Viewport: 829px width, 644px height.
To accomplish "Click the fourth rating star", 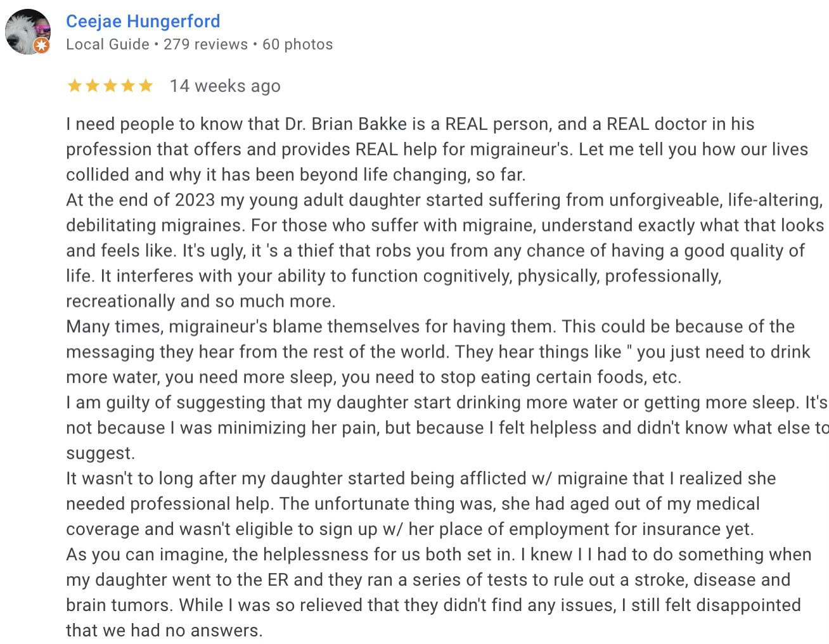I will pyautogui.click(x=128, y=86).
